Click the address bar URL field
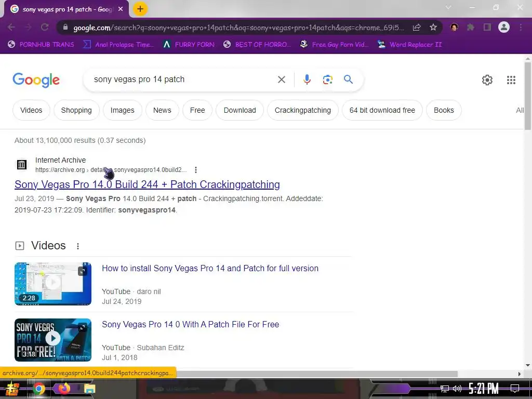The image size is (532, 399). [x=238, y=28]
